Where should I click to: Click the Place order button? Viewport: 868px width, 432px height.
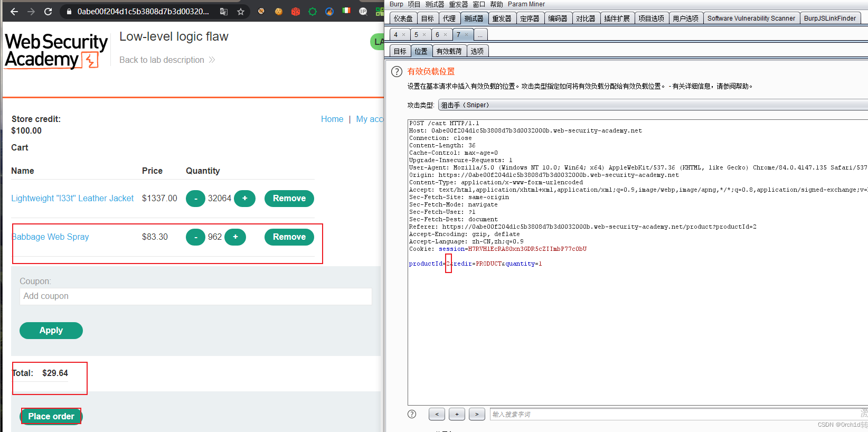pyautogui.click(x=51, y=417)
